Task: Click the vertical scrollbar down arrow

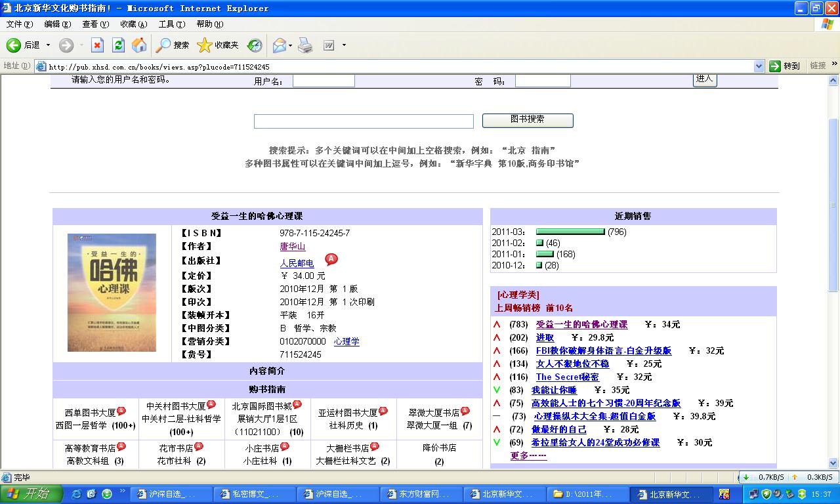Action: pyautogui.click(x=834, y=463)
